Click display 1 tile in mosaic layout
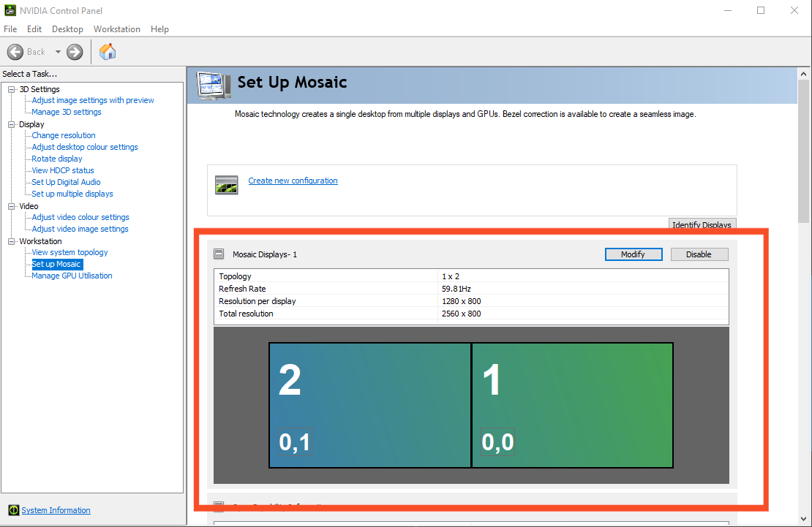The image size is (812, 527). click(x=572, y=406)
